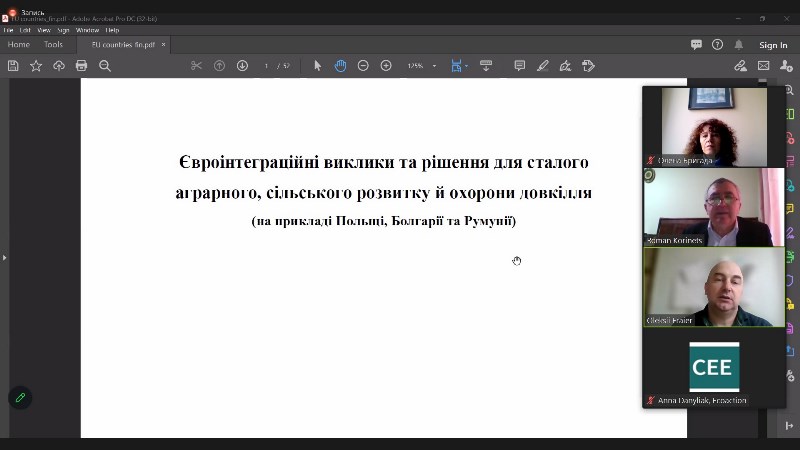Image resolution: width=800 pixels, height=450 pixels.
Task: Click the Sign In button
Action: tap(773, 45)
